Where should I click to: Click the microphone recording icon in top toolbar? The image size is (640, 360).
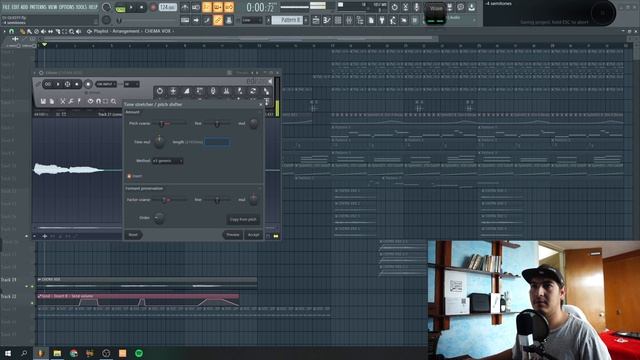tap(416, 7)
